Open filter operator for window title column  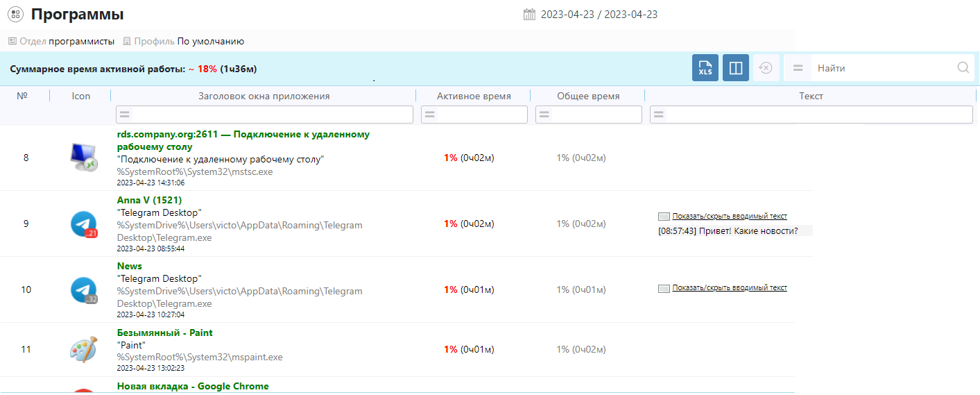[x=125, y=115]
